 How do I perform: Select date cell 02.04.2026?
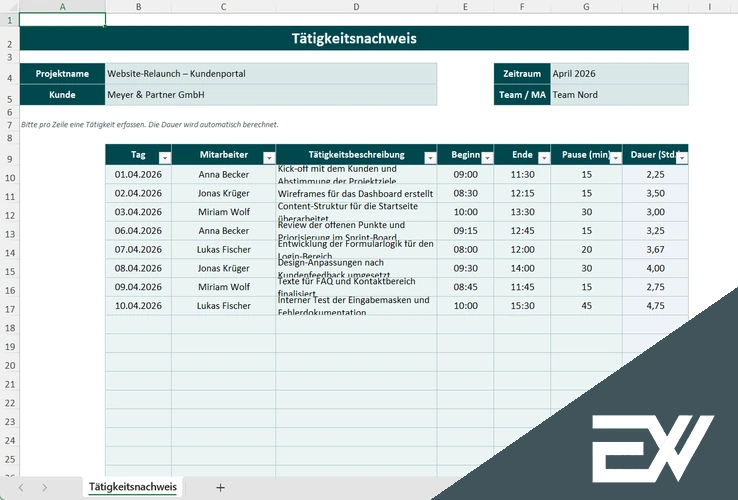138,194
